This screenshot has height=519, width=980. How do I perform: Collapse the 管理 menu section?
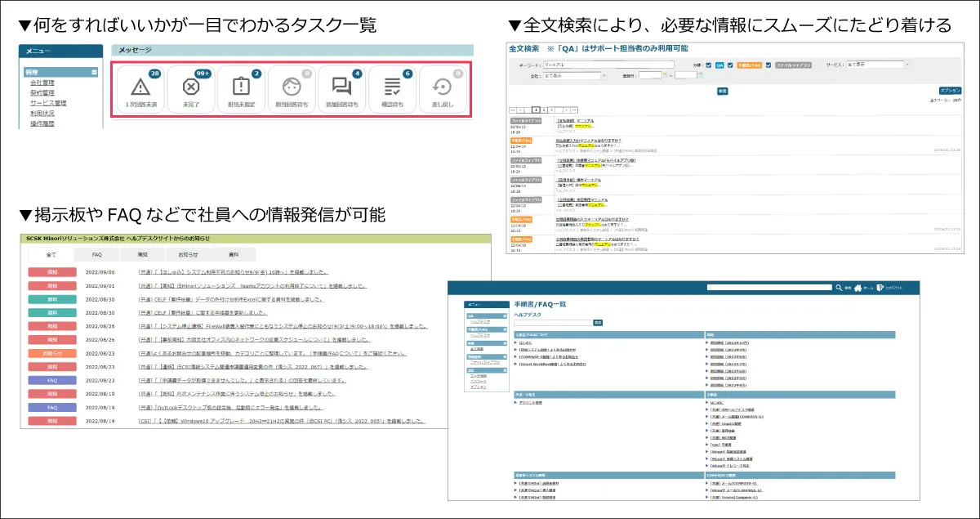[x=94, y=72]
